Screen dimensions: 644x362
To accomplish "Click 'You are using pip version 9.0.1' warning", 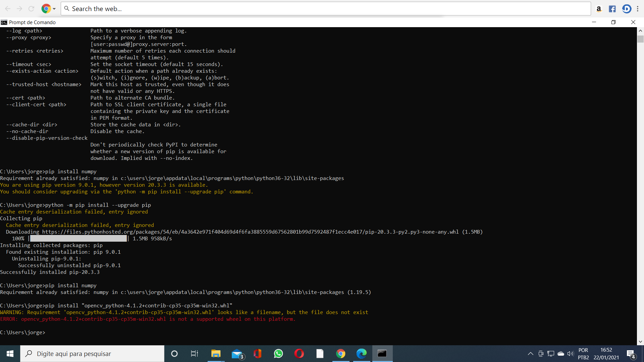I will click(104, 185).
